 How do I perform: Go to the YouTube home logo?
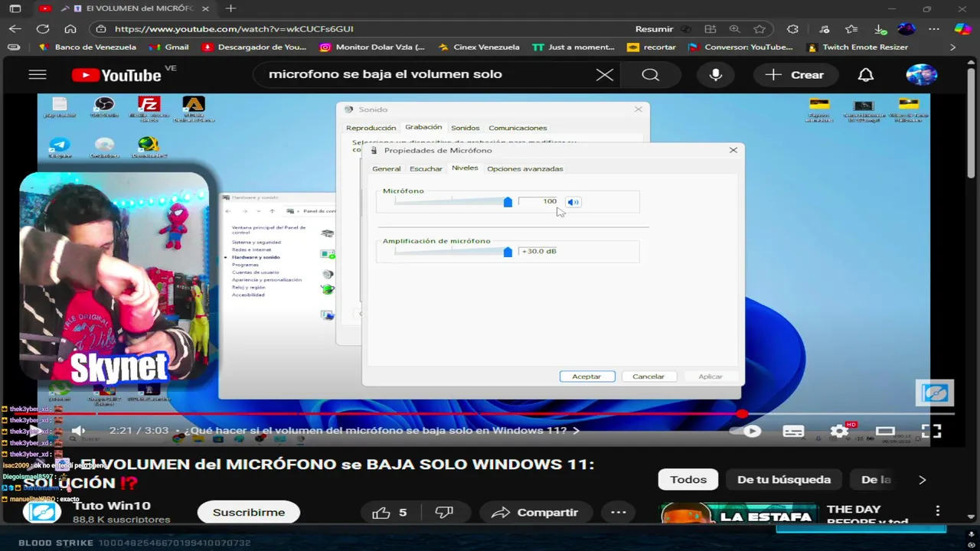pos(116,75)
